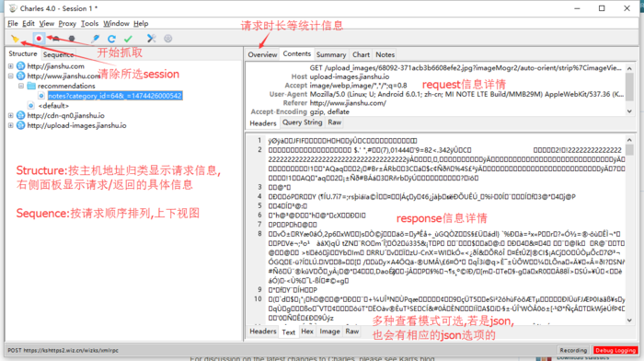Switch to the Summary tab

pyautogui.click(x=331, y=54)
